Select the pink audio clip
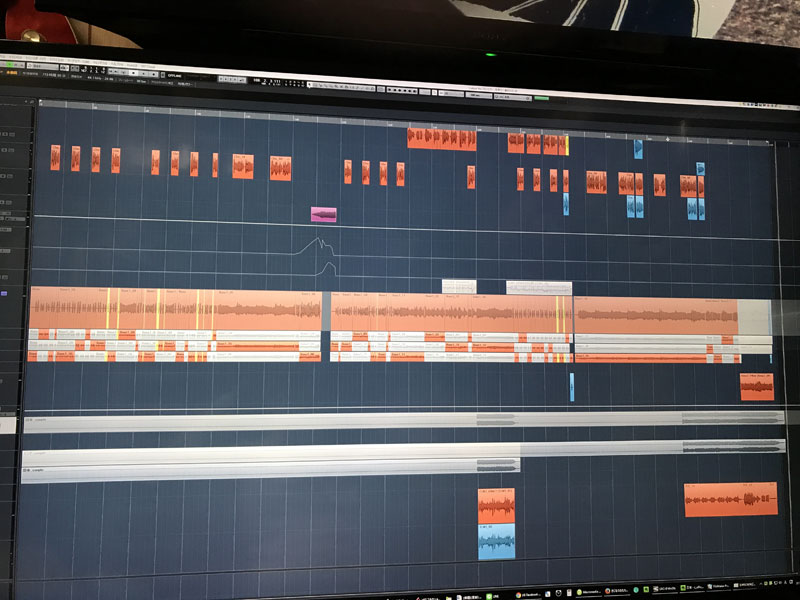The image size is (800, 600). (323, 214)
